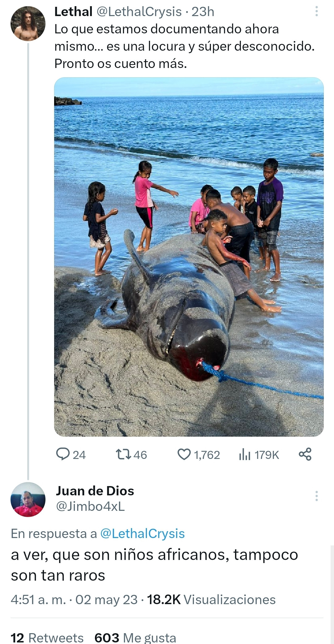Click the 23h timestamp

[x=203, y=12]
